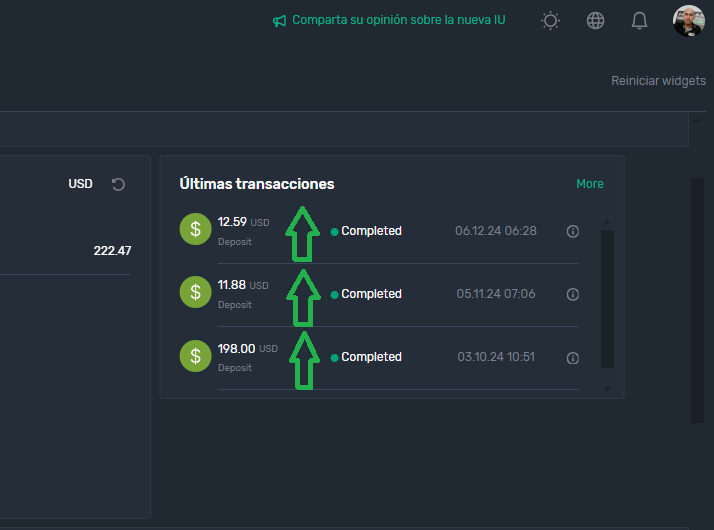Open 'Comparta su opinión sobre la nueva IU'

click(x=398, y=20)
